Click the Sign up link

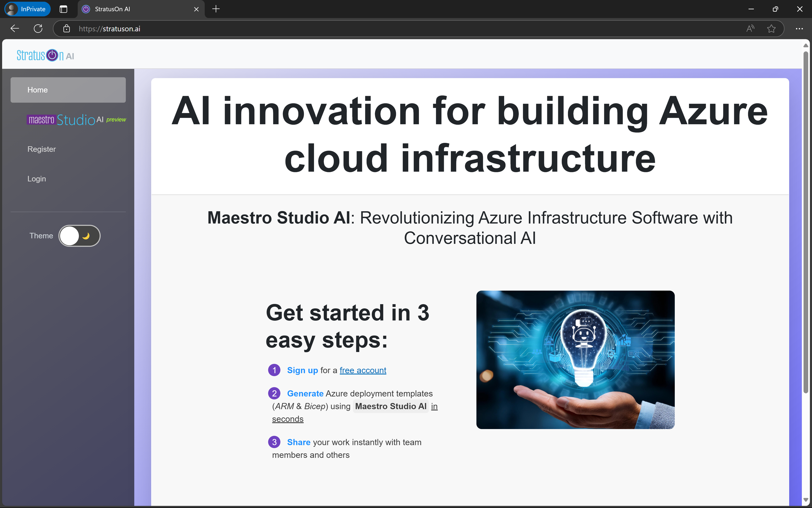[302, 370]
